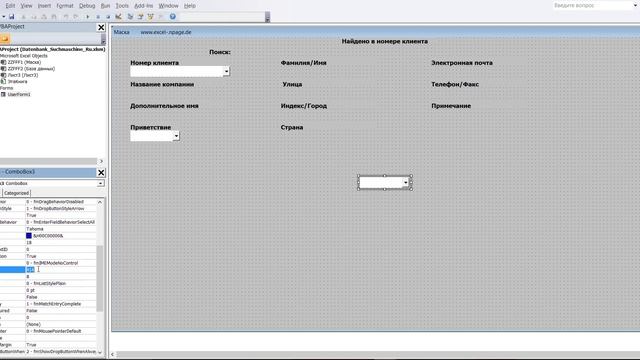Click the Undo toolbar icon
640x360 pixels.
pos(66,17)
